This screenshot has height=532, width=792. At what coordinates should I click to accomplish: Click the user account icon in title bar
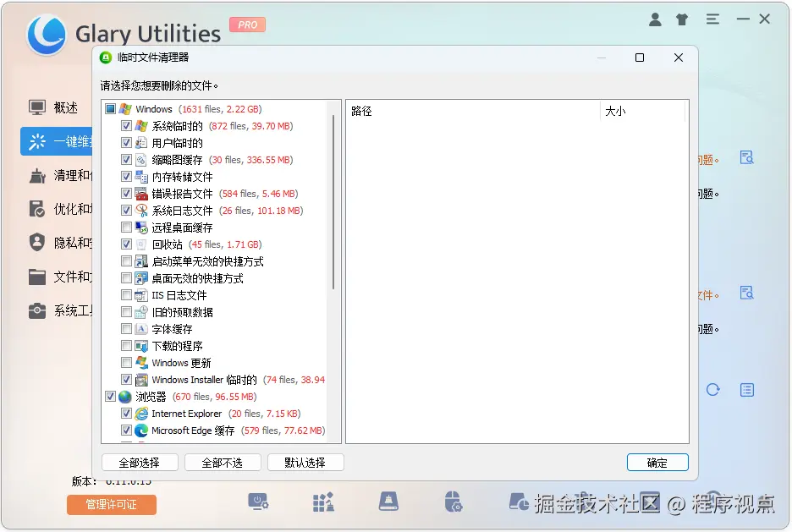tap(655, 18)
